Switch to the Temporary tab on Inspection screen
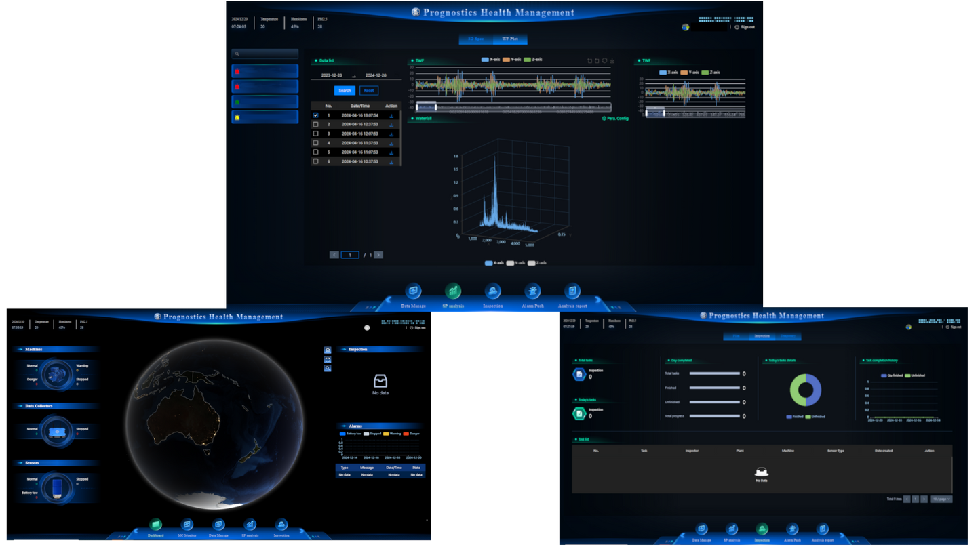This screenshot has height=551, width=980. [x=788, y=335]
